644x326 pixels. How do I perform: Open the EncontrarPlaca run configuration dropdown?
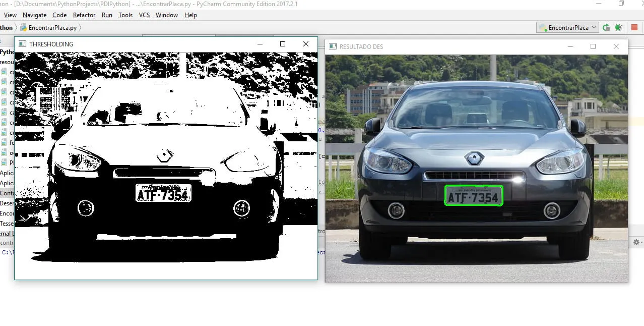tap(567, 28)
